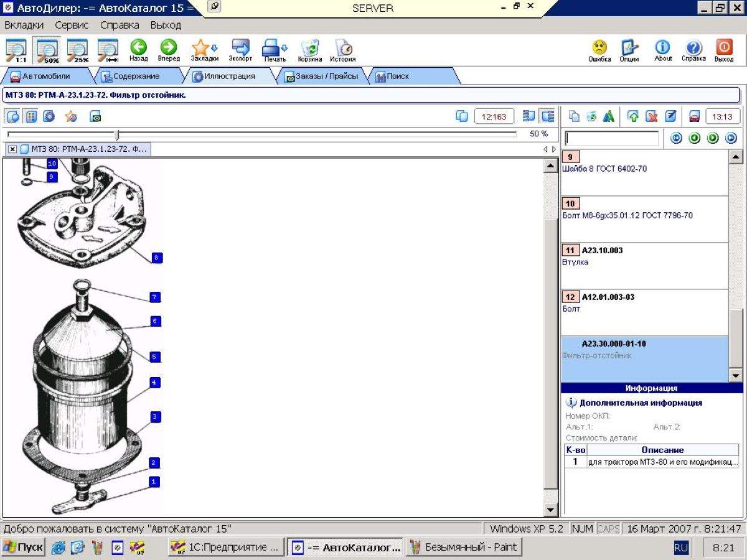Open the Выход menu in menu bar
The height and width of the screenshot is (560, 747).
click(166, 26)
